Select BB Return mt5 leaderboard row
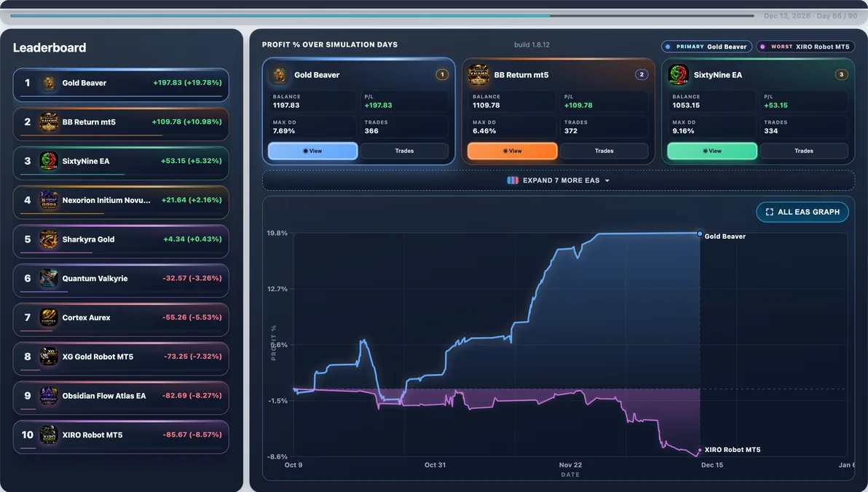Screen dimensions: 868x492 point(121,124)
